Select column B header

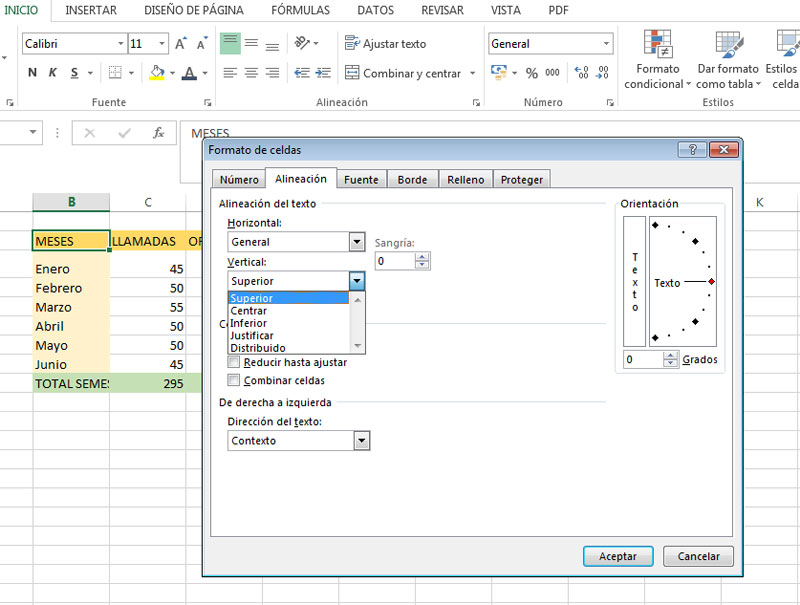tap(71, 202)
